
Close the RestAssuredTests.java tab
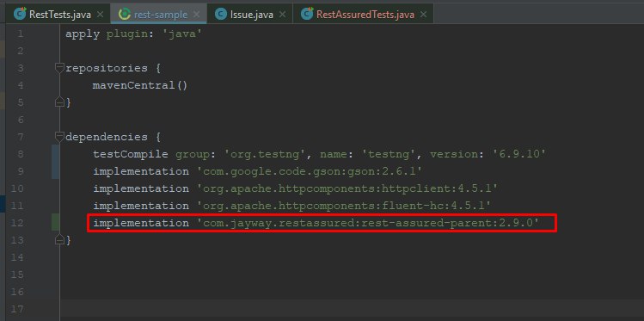pos(424,15)
